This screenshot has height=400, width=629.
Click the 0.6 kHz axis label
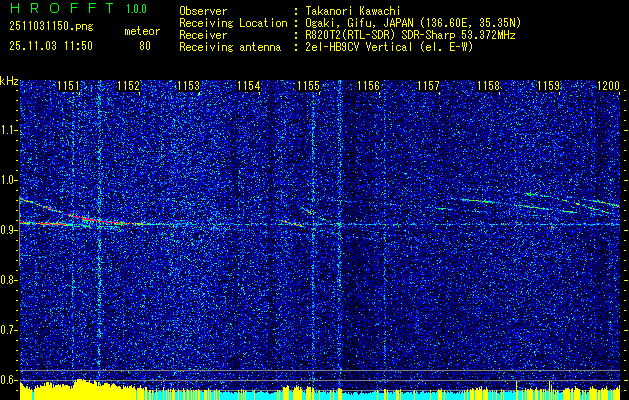pyautogui.click(x=9, y=380)
